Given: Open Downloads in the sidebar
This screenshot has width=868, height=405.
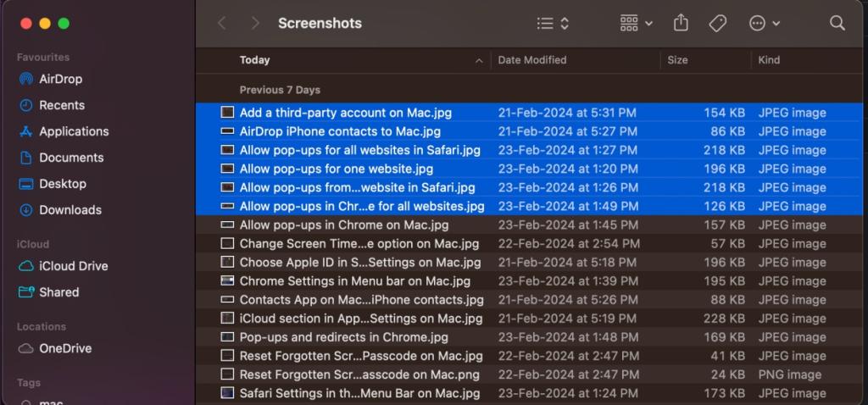Looking at the screenshot, I should [60, 209].
